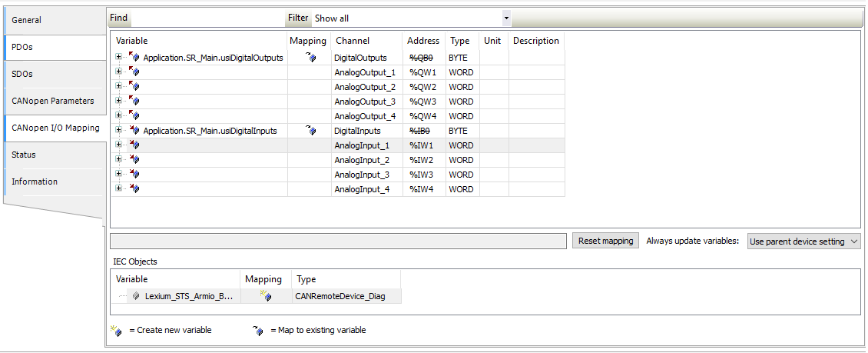This screenshot has width=868, height=353.
Task: Click the create new variable mapping icon in IEC Objects
Action: pos(265,296)
